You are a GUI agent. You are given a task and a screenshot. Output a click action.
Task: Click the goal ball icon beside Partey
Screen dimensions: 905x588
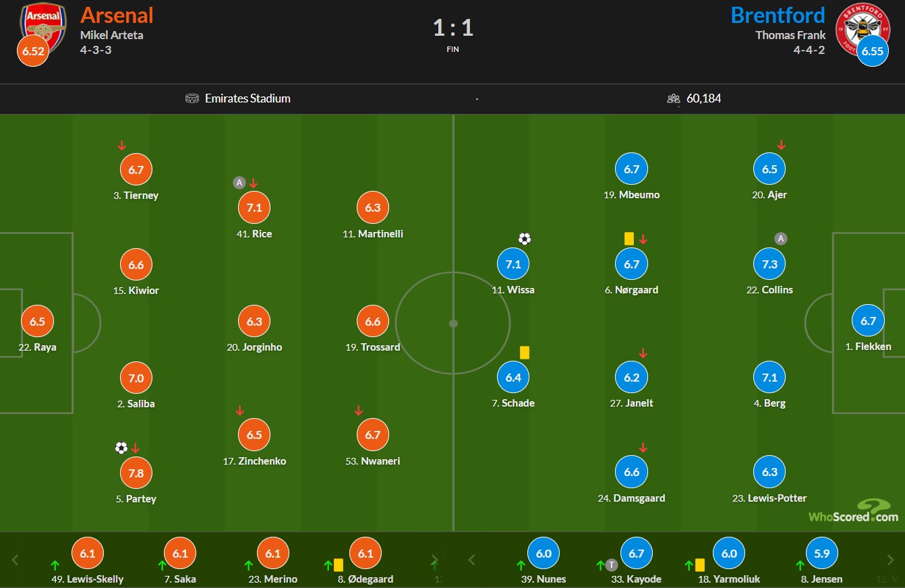coord(121,448)
